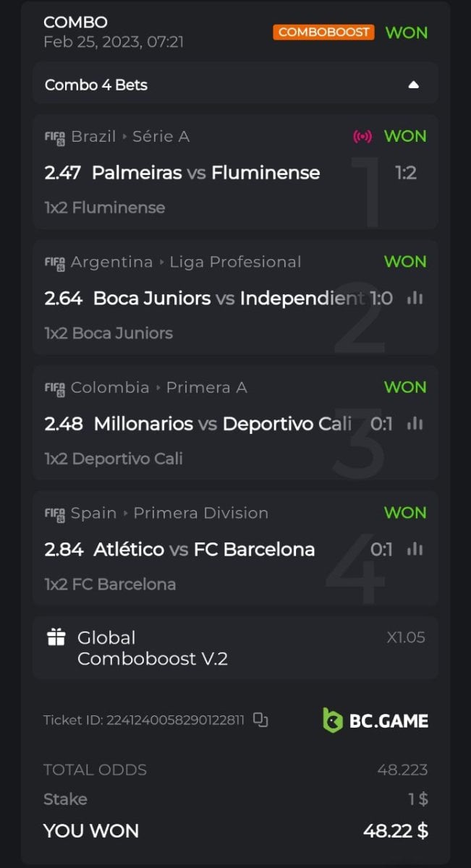The image size is (471, 868).
Task: Click the BC.GAME logo
Action: pos(375,720)
